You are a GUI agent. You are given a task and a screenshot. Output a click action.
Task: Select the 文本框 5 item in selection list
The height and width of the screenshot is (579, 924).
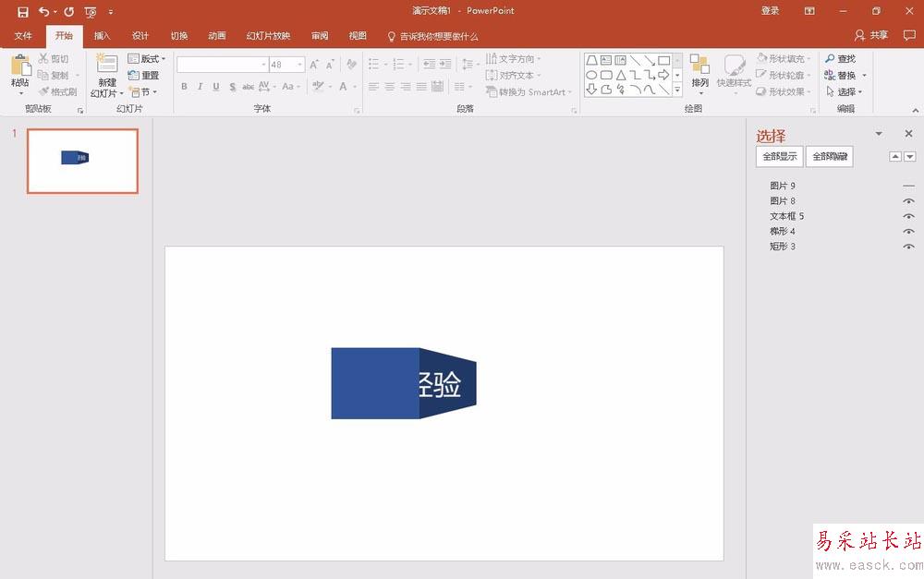pyautogui.click(x=786, y=216)
